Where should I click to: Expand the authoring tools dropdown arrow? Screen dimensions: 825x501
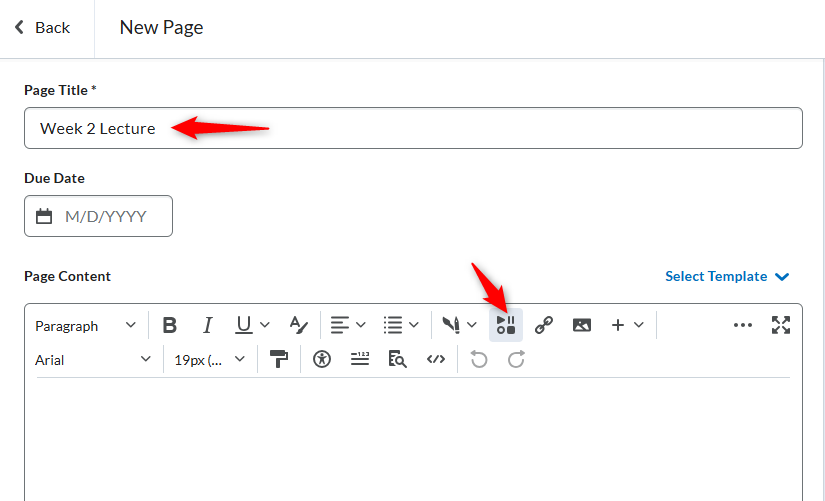(472, 325)
